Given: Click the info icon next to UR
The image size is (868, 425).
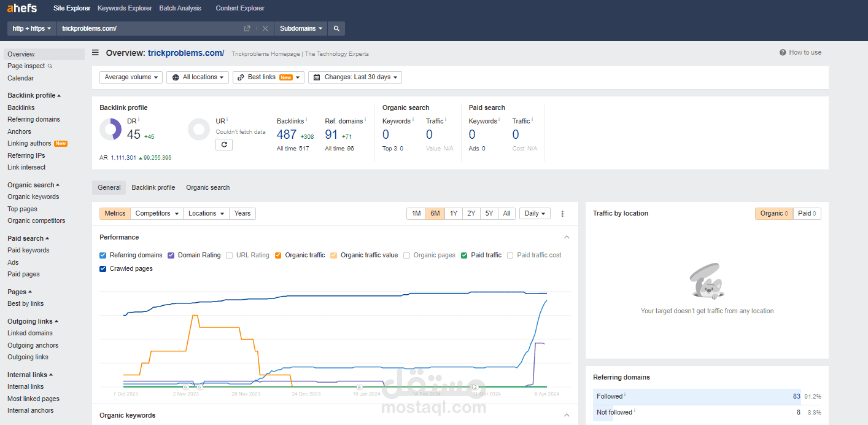Looking at the screenshot, I should (228, 120).
